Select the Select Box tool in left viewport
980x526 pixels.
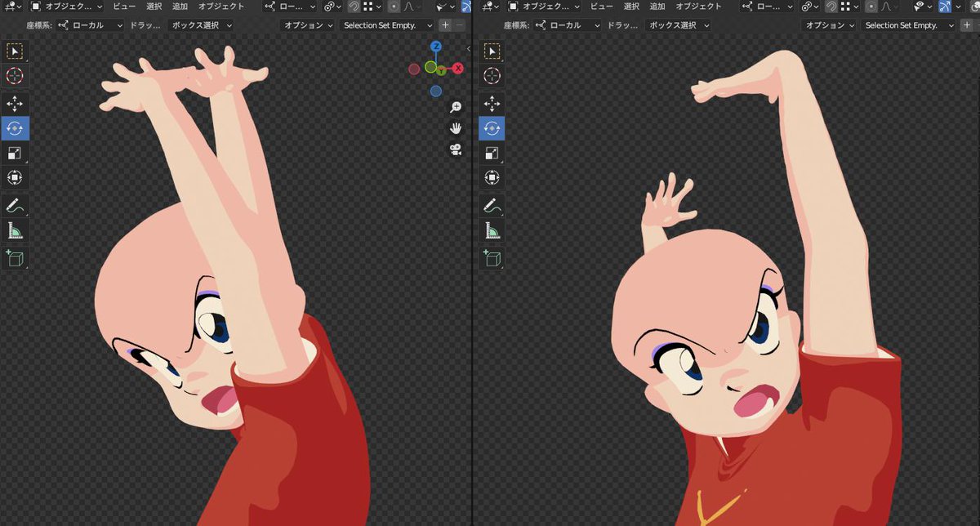[15, 51]
